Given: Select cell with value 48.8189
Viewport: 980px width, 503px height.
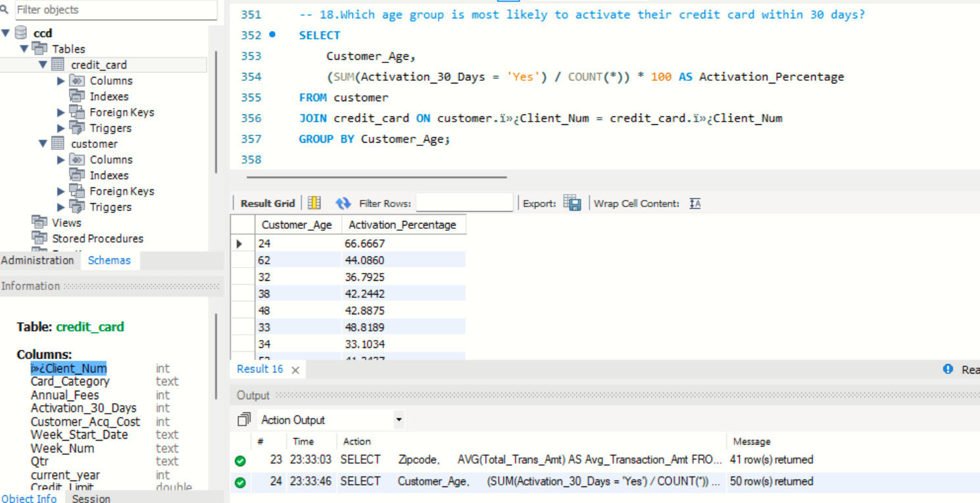Looking at the screenshot, I should (x=403, y=327).
